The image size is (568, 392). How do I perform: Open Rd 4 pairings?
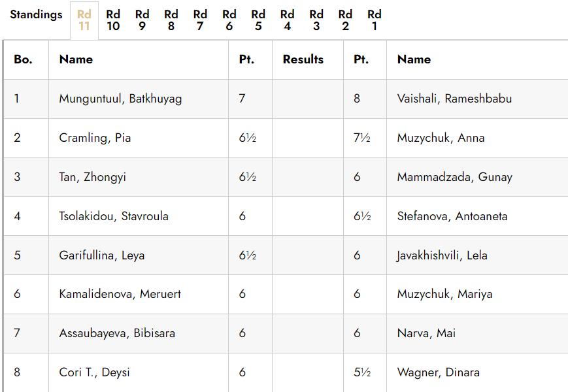click(x=287, y=20)
